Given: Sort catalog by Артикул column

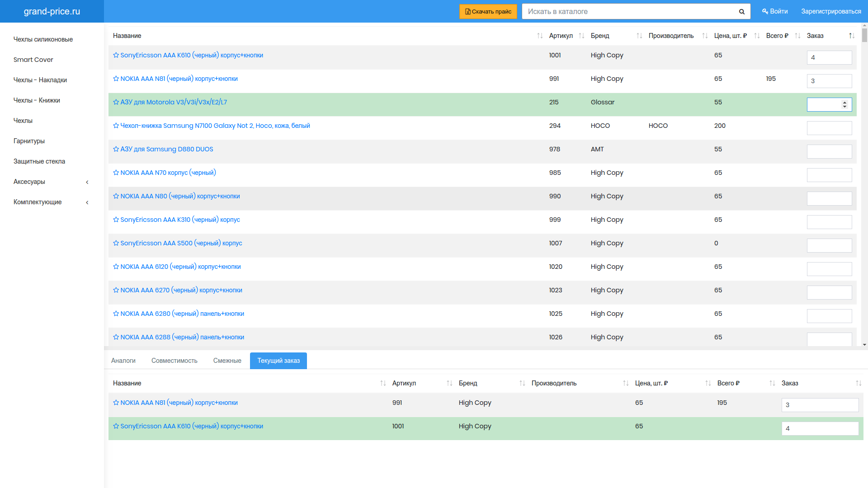Looking at the screenshot, I should [581, 36].
